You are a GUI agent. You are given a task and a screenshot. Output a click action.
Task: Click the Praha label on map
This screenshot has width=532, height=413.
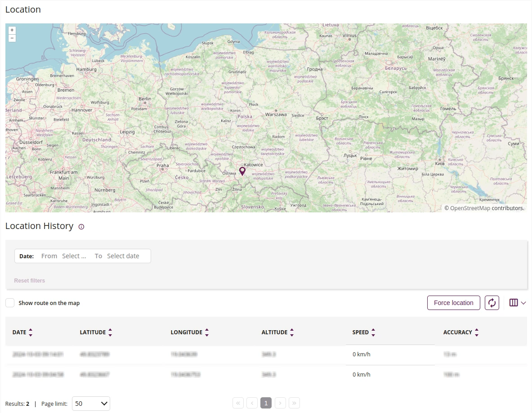pos(162,166)
